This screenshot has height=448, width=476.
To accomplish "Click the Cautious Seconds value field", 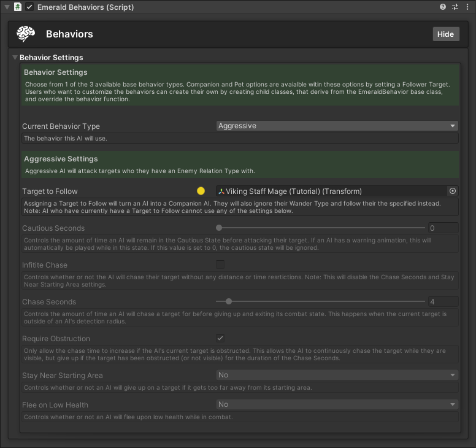I will (x=443, y=228).
